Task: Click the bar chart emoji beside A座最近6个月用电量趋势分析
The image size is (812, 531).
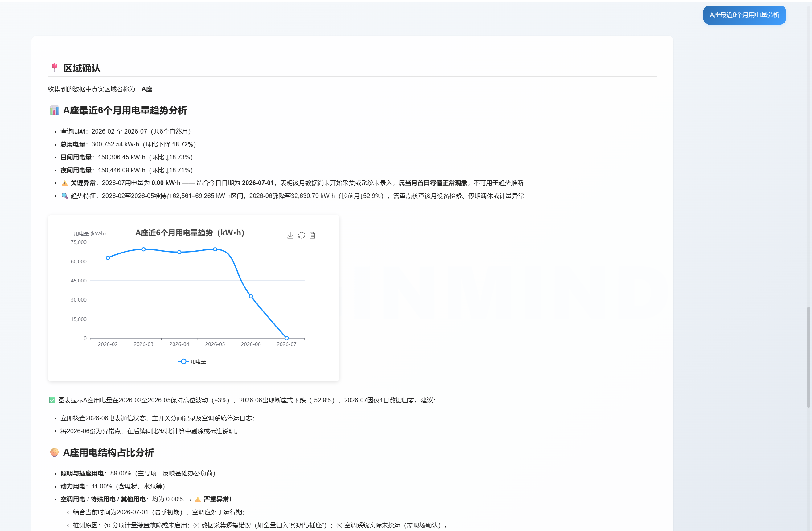Action: [x=54, y=110]
